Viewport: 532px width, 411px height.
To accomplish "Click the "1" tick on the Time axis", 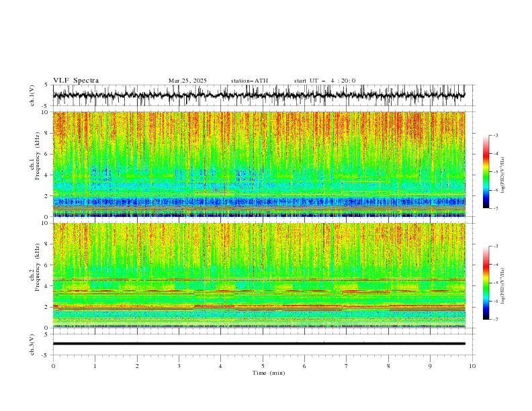I will (x=95, y=366).
